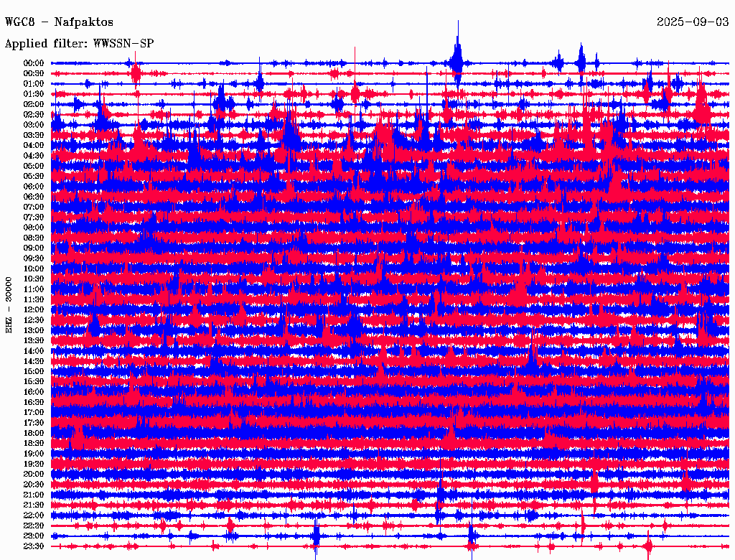Click the 12:30 time label
Image resolution: width=735 pixels, height=560 pixels.
pos(34,320)
